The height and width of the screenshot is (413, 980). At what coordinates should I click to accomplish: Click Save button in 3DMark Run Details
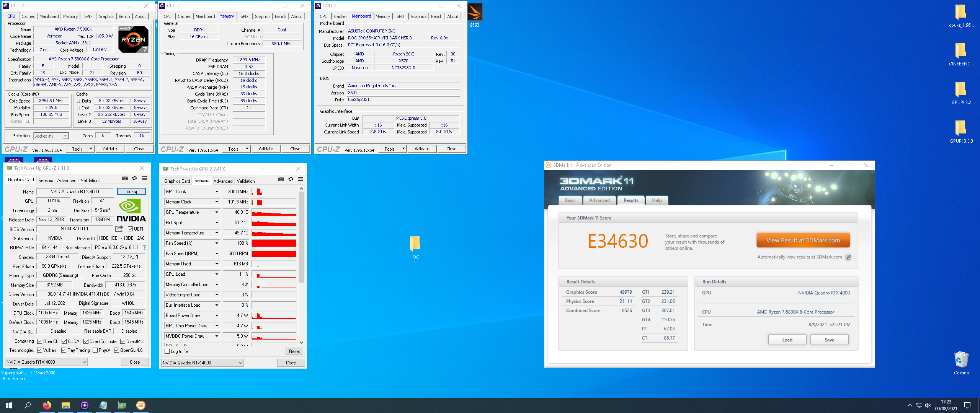pyautogui.click(x=829, y=340)
